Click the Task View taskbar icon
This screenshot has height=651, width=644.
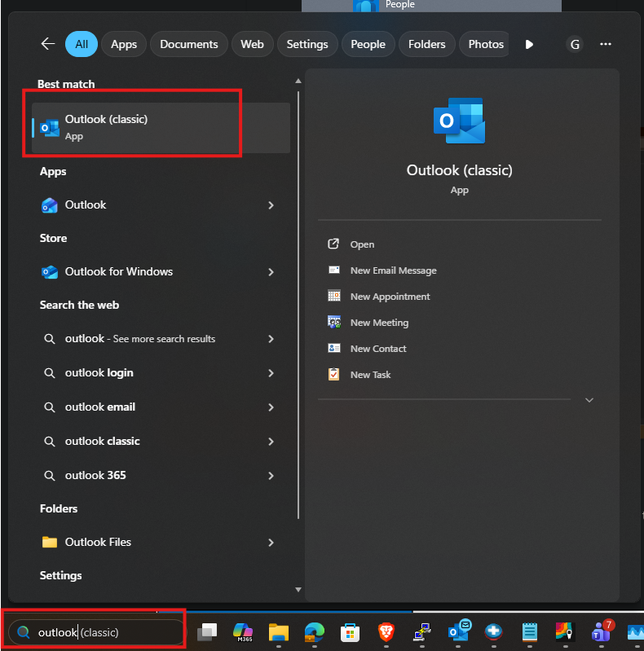(x=206, y=632)
